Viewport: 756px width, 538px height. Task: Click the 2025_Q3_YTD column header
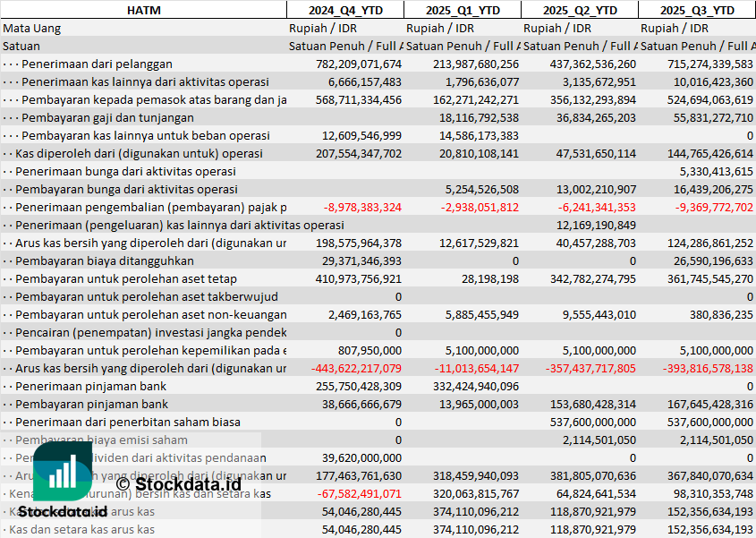pos(697,10)
